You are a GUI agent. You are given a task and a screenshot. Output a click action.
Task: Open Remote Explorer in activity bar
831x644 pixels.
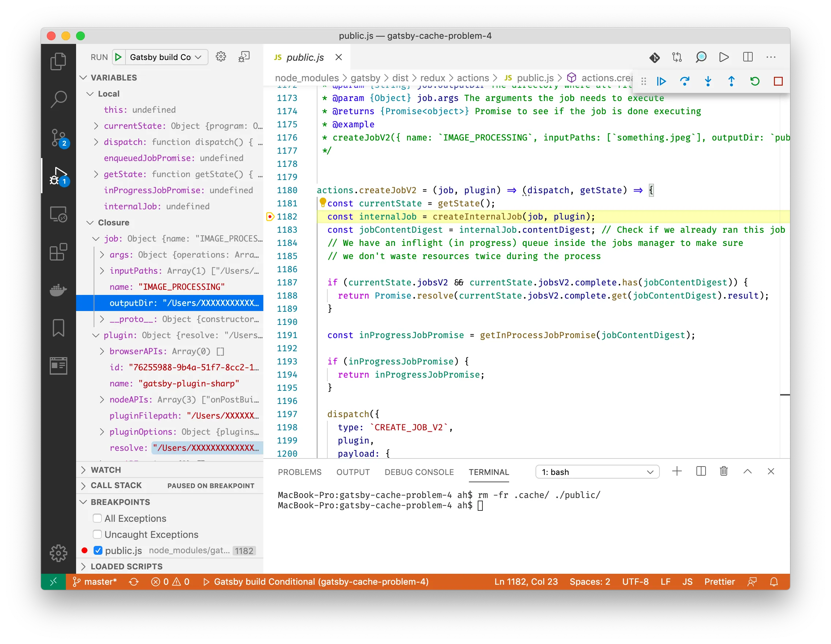[x=58, y=214]
